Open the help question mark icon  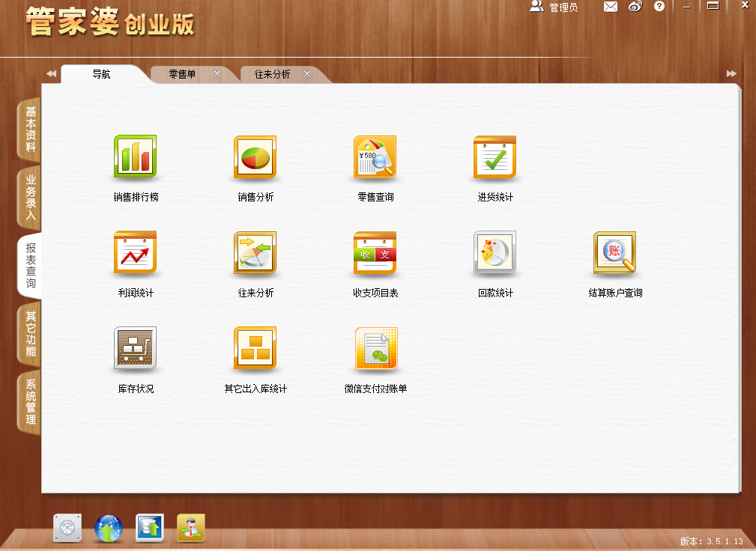click(x=659, y=6)
